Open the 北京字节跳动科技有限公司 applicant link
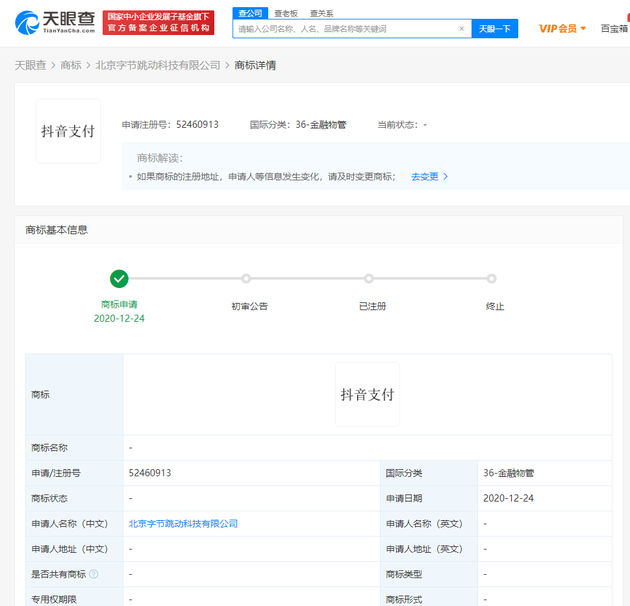 click(x=183, y=524)
